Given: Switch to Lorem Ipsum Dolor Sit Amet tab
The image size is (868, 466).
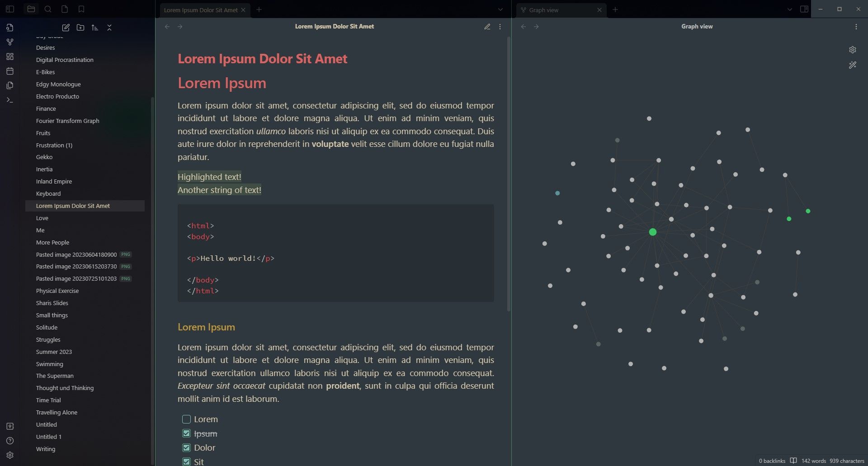Looking at the screenshot, I should (200, 10).
